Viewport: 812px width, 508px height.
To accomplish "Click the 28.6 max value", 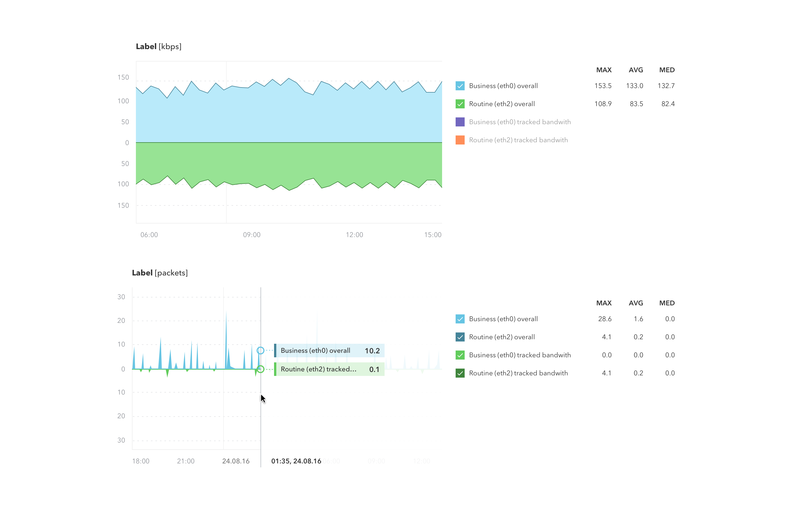I will coord(605,319).
